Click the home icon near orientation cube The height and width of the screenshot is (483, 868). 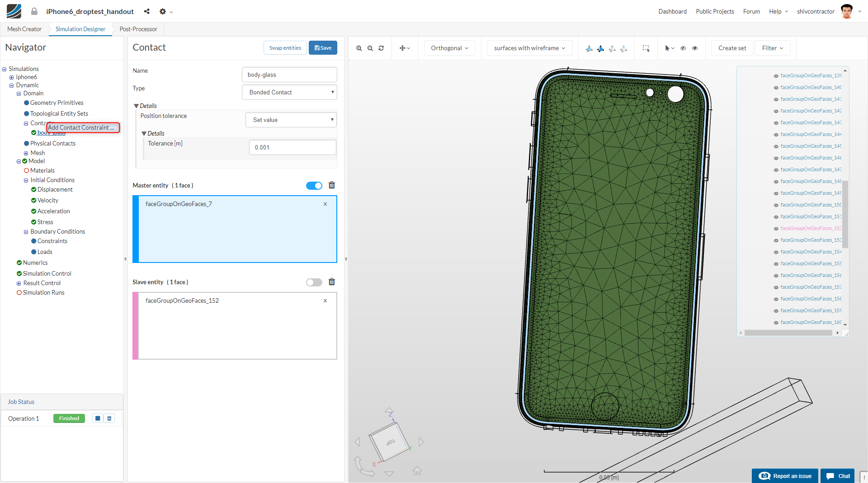click(417, 471)
